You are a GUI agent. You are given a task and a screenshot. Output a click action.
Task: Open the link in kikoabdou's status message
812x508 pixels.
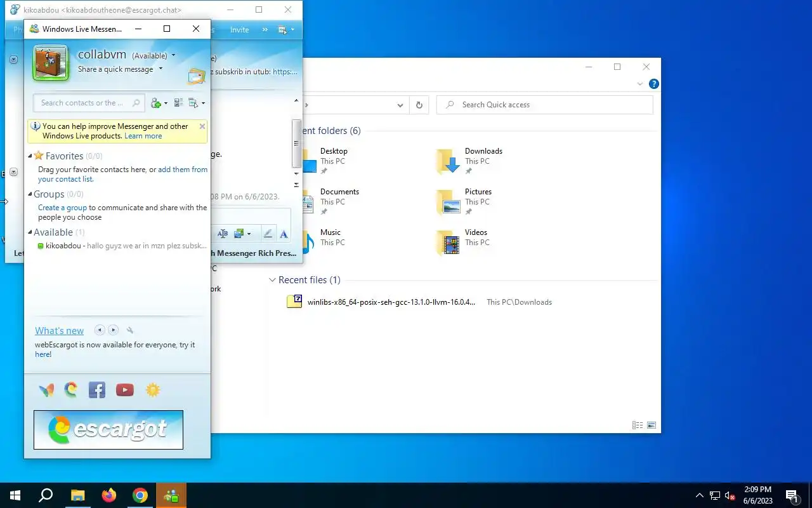tap(285, 72)
